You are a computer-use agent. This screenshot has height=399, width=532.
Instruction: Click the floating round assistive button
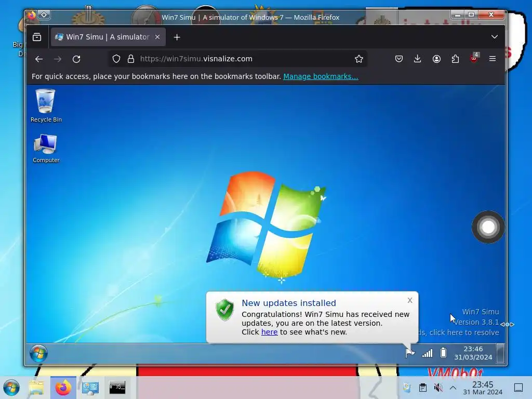click(x=488, y=227)
